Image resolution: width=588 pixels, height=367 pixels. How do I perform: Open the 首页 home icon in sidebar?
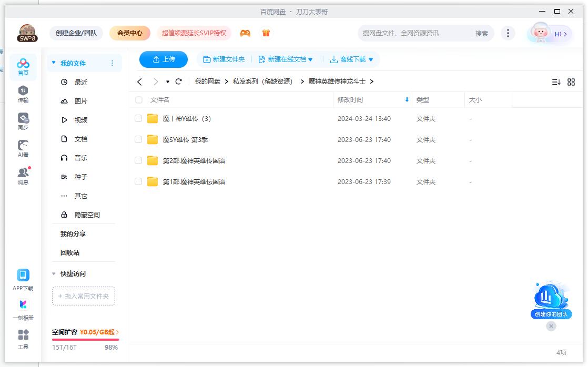[23, 67]
